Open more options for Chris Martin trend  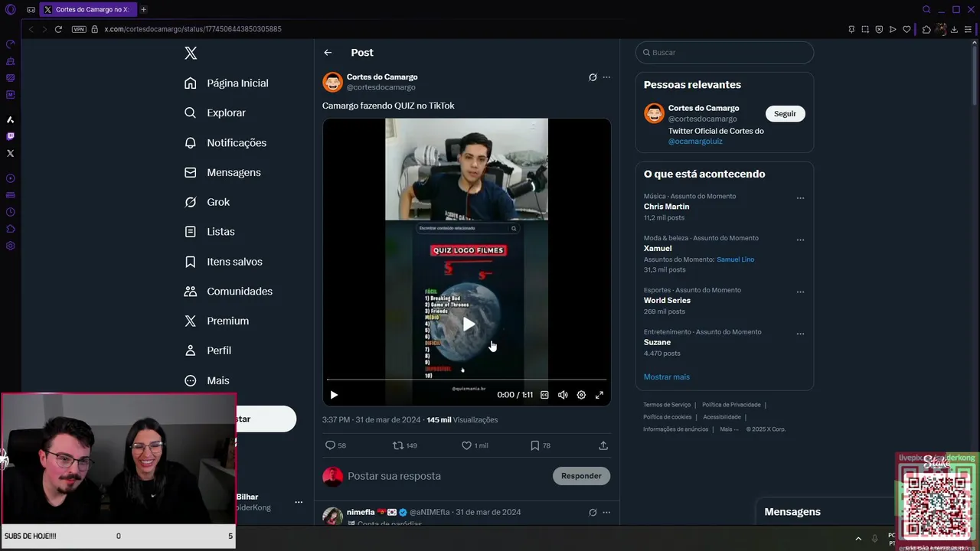(800, 198)
